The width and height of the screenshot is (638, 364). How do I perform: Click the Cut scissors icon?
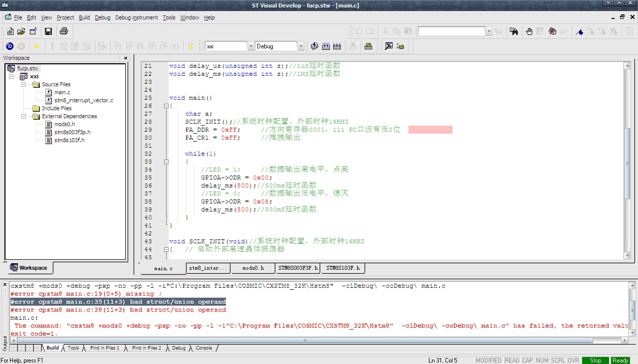tap(385, 31)
